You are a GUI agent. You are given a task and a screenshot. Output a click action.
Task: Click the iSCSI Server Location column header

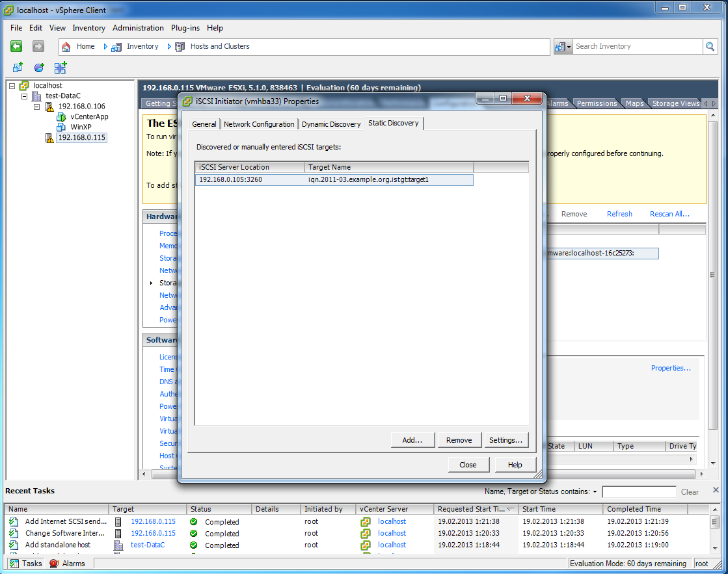pos(250,167)
